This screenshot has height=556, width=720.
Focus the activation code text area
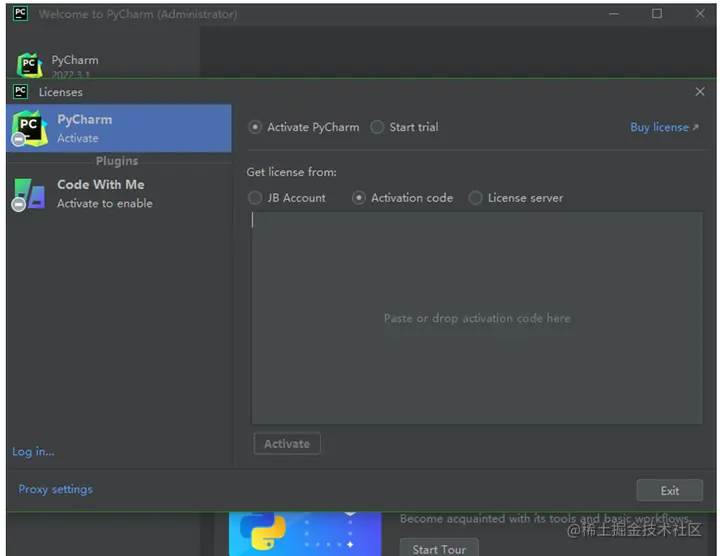(x=477, y=318)
